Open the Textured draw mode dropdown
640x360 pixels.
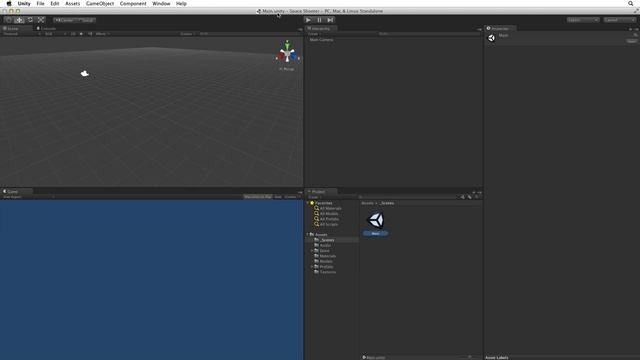[x=22, y=34]
